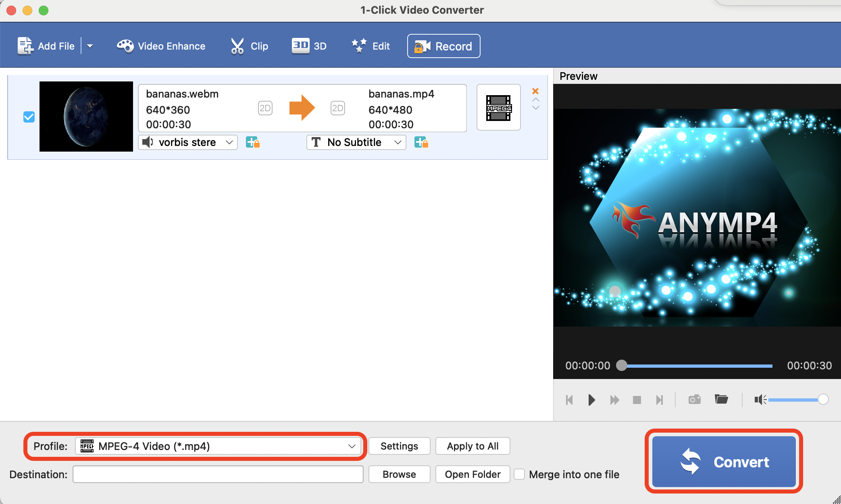
Task: Click the source 2D mode icon
Action: coord(265,108)
